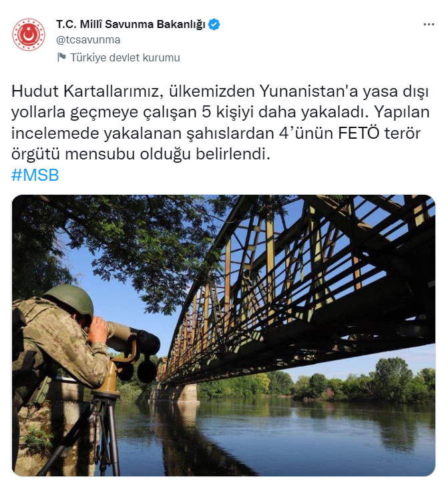
Task: Click the soldier's green helmet in photo
Action: coord(69,299)
